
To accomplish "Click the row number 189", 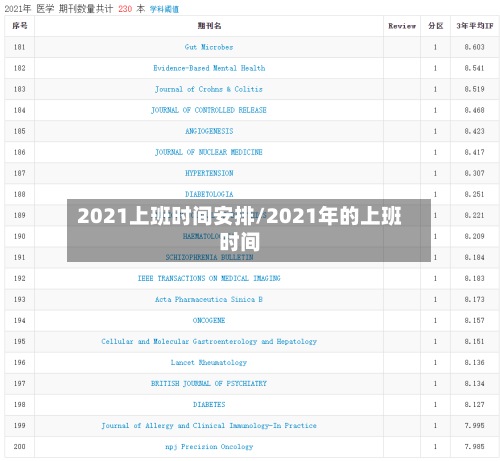I will pos(20,215).
